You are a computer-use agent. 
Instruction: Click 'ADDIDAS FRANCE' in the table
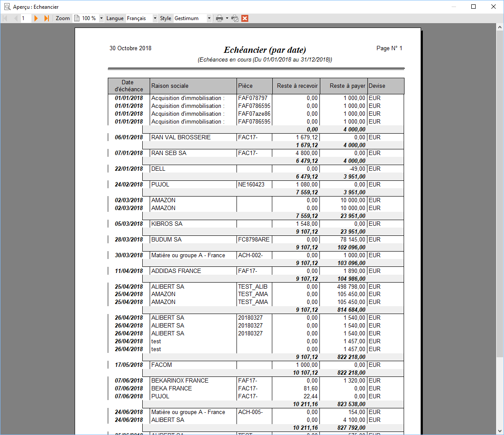[x=176, y=271]
